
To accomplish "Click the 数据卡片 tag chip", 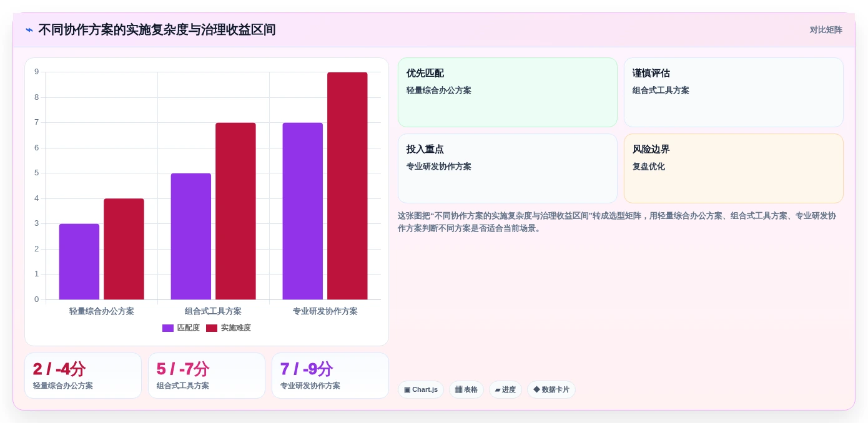I will [551, 390].
